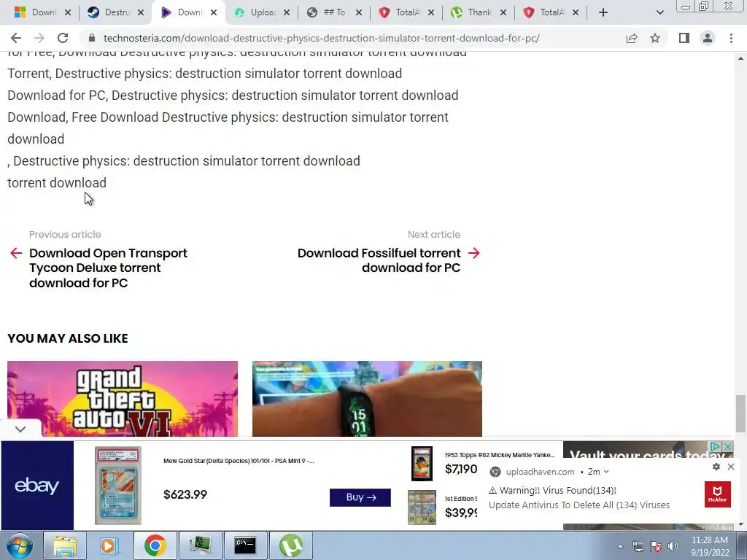Open the 1953 Topps Mickey Mantle listing
The image size is (747, 560).
500,455
